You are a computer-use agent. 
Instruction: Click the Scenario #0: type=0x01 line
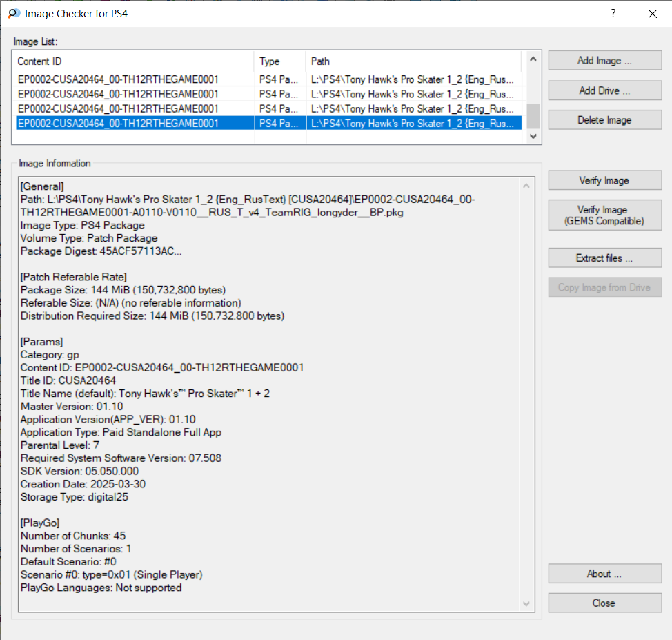click(112, 575)
